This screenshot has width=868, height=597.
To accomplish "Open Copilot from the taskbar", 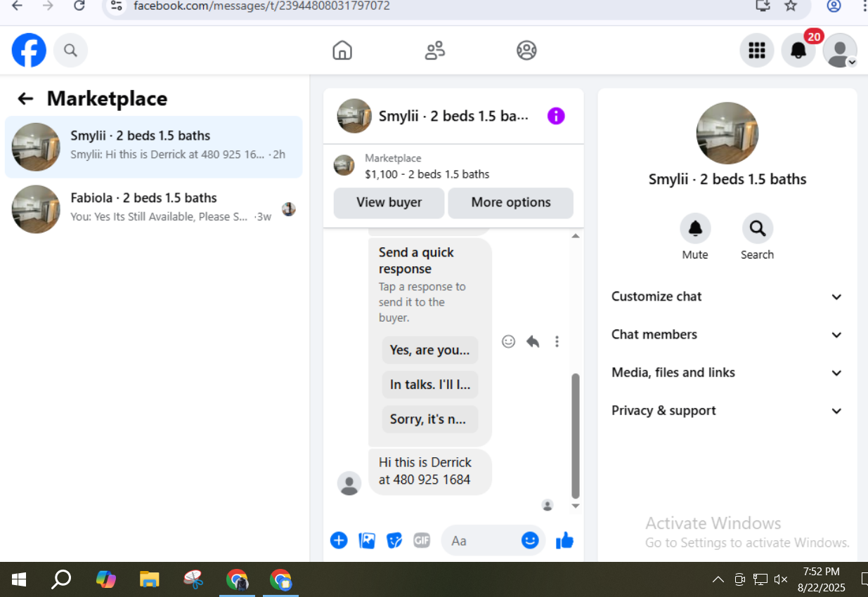I will tap(106, 579).
